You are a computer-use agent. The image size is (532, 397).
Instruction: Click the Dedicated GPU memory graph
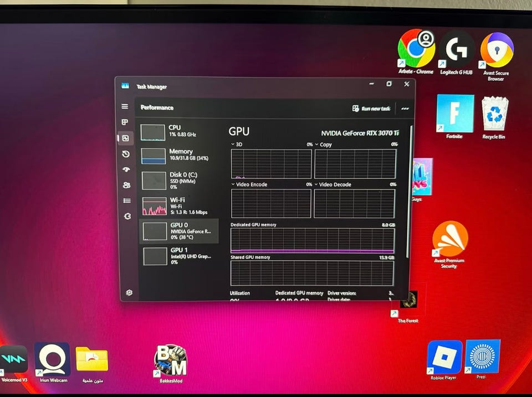312,240
